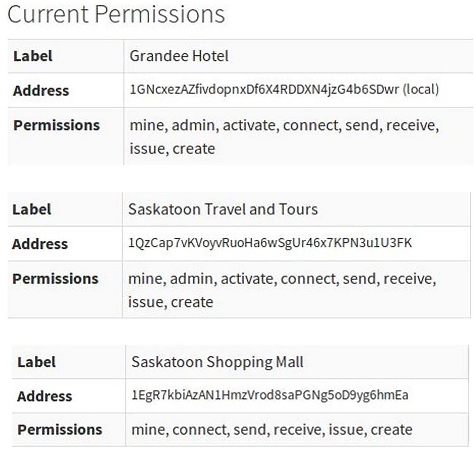The image size is (476, 452).
Task: Click the Permissions header in the Travel and Tours table
Action: (x=55, y=279)
